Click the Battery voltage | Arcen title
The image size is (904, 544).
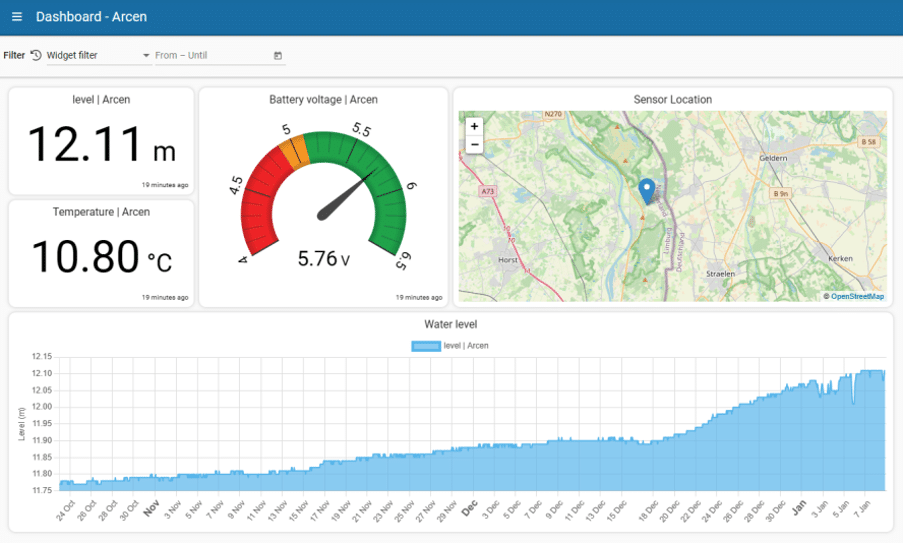323,100
